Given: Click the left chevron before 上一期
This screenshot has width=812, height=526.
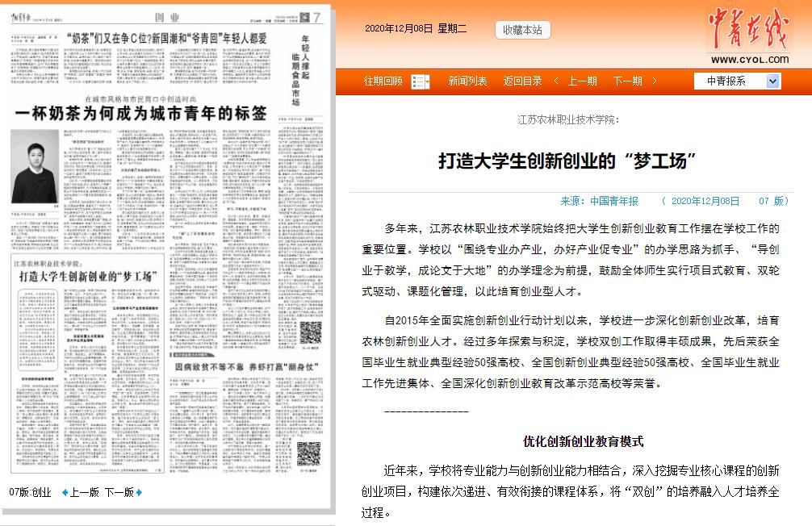Looking at the screenshot, I should point(556,81).
